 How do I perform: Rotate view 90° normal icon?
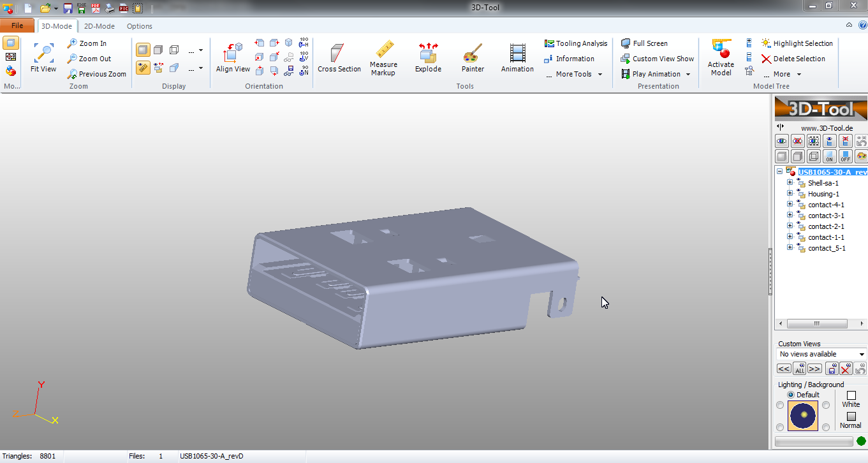[x=304, y=71]
